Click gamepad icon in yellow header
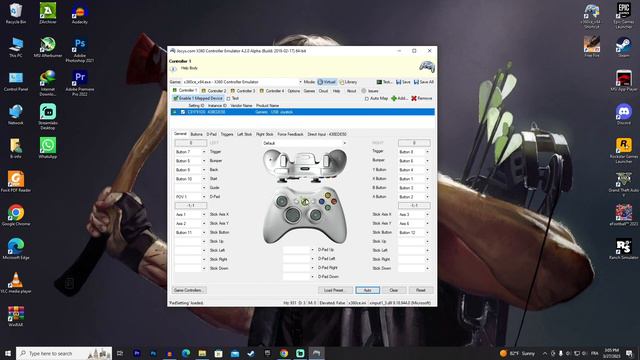 pyautogui.click(x=427, y=66)
